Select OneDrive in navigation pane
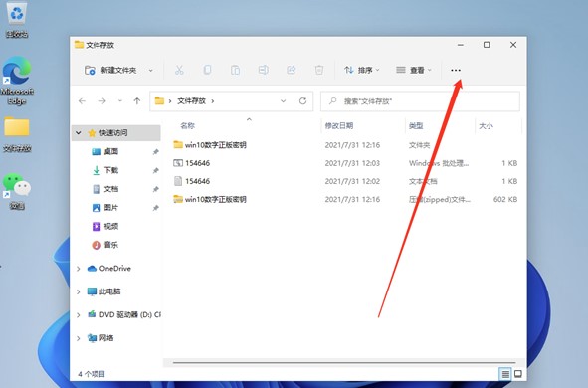The image size is (588, 388). point(109,269)
